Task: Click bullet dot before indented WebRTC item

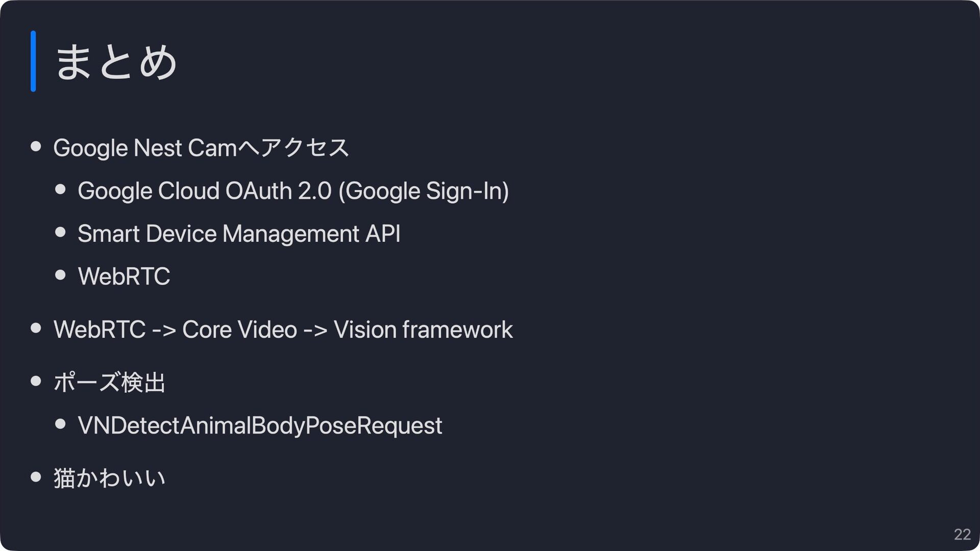Action: click(60, 275)
